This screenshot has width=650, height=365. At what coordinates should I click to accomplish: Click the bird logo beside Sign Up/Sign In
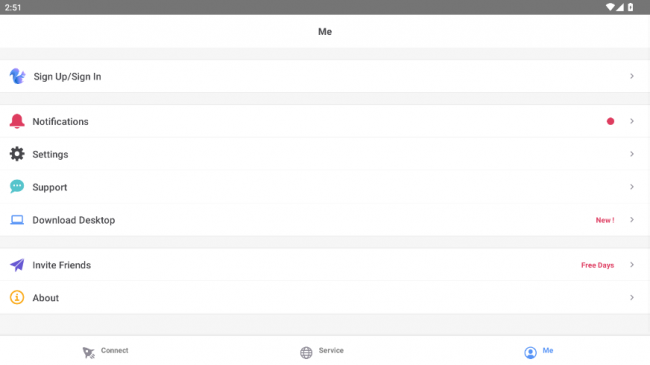17,76
